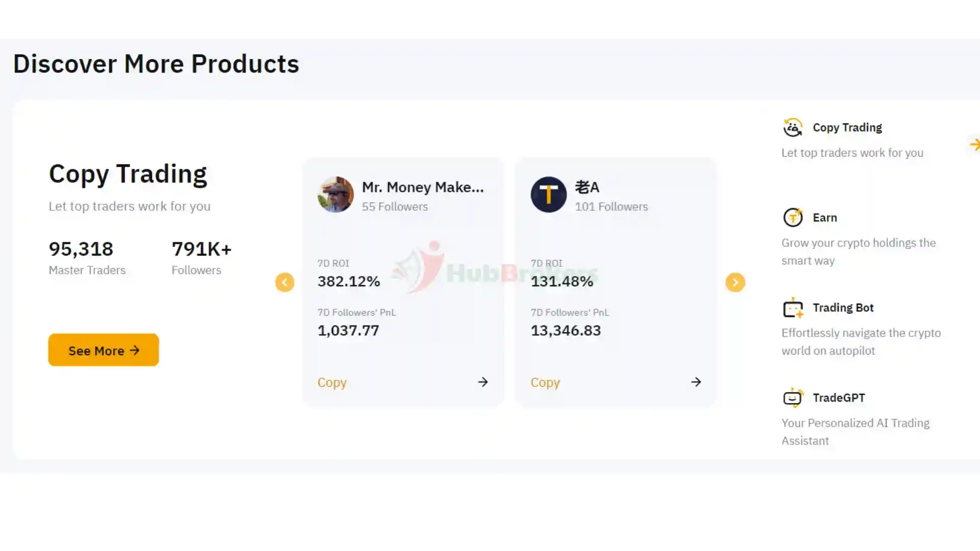Viewport: 980px width, 551px height.
Task: Open the Trading Bot product tab
Action: 843,308
